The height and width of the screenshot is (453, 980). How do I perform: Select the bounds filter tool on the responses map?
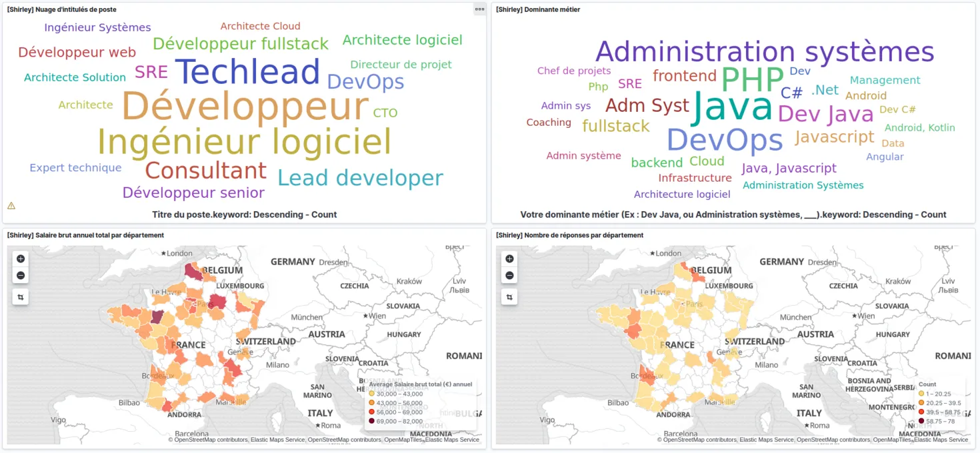(509, 296)
